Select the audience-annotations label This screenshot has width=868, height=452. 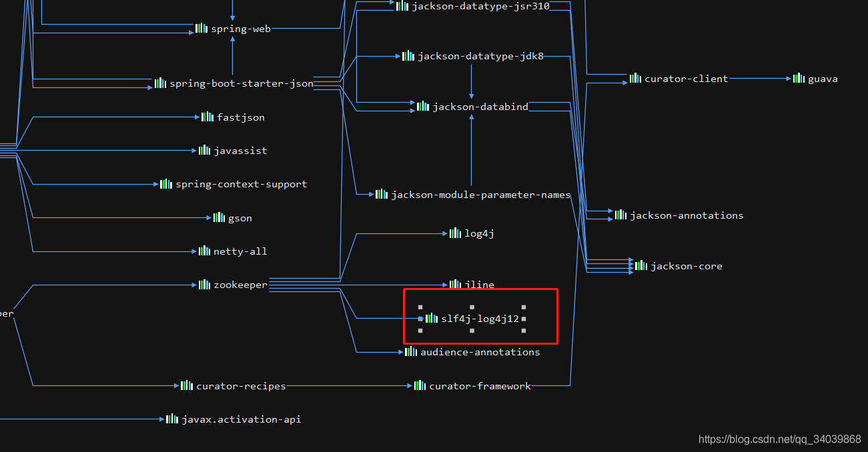tap(480, 352)
